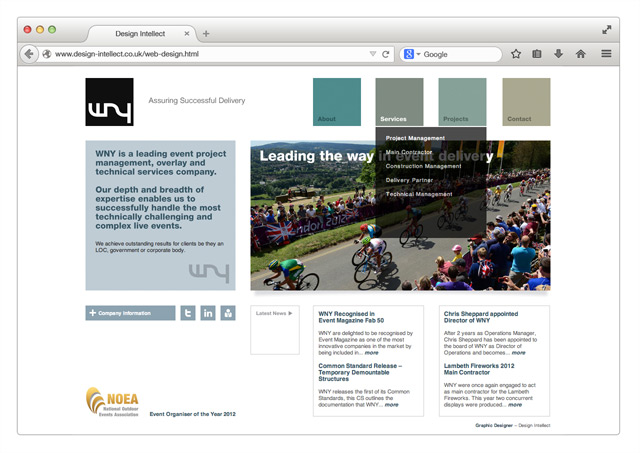This screenshot has height=453, width=640.
Task: Open the hamburger menu in the browser toolbar
Action: (606, 54)
